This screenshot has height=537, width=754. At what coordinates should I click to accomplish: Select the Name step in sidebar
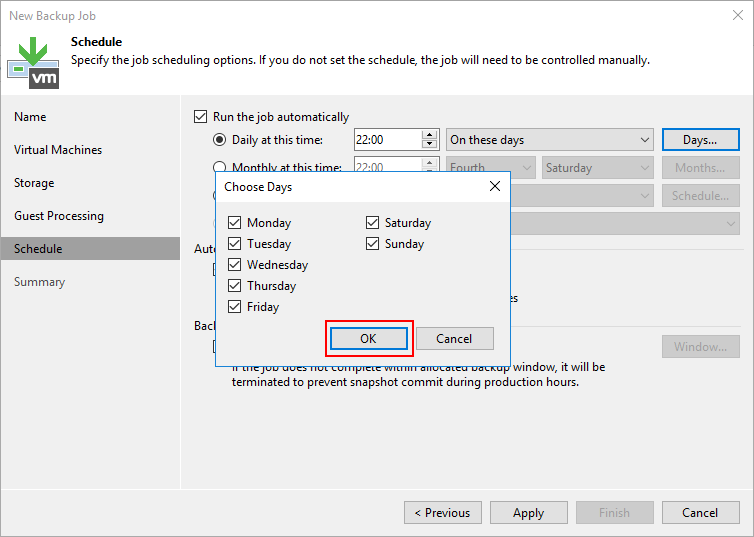click(x=30, y=117)
